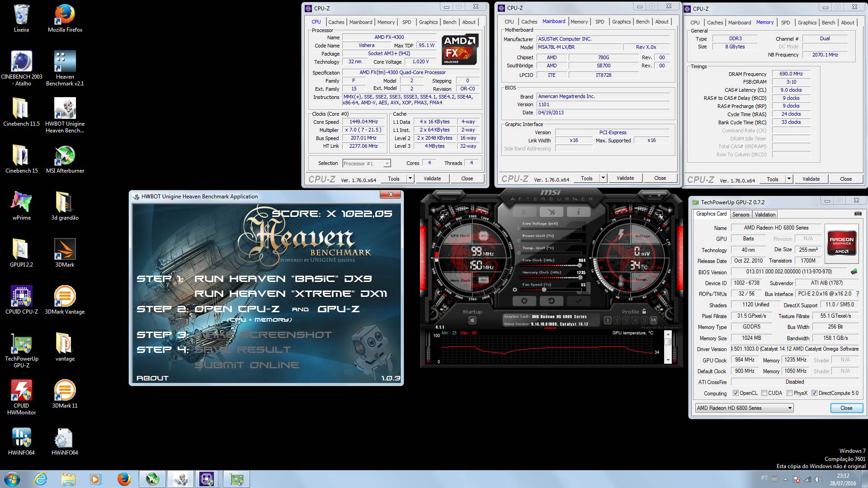Viewport: 868px width, 488px height.
Task: Select profile slot 2 in MSI Afterburner
Action: tap(617, 320)
